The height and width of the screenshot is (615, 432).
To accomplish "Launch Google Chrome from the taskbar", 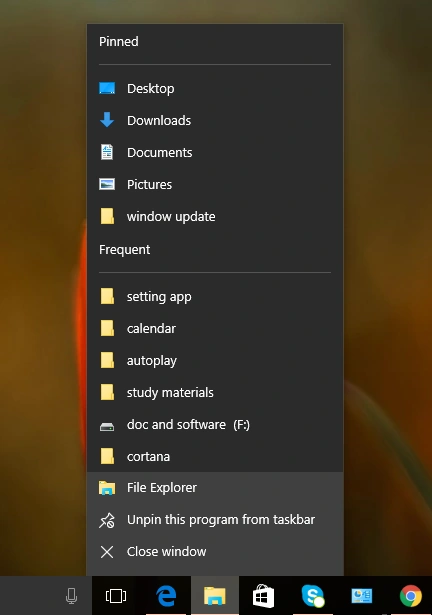I will point(410,596).
